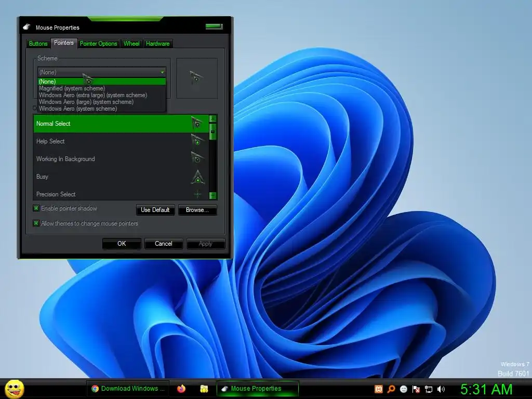Click the Busy cursor icon

pyautogui.click(x=197, y=177)
